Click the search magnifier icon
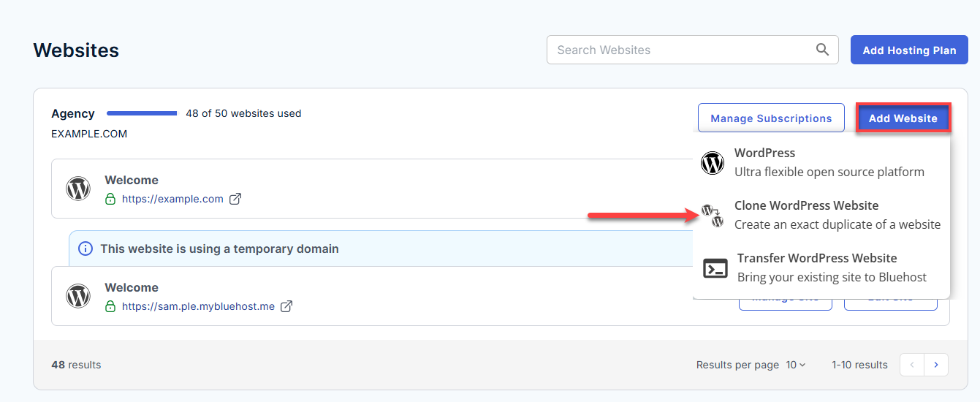The height and width of the screenshot is (402, 980). (823, 50)
